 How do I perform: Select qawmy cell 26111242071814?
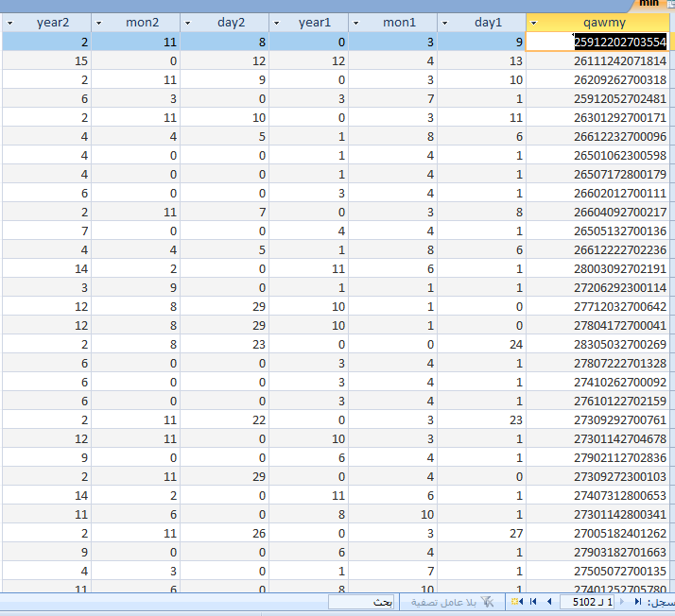tap(597, 60)
